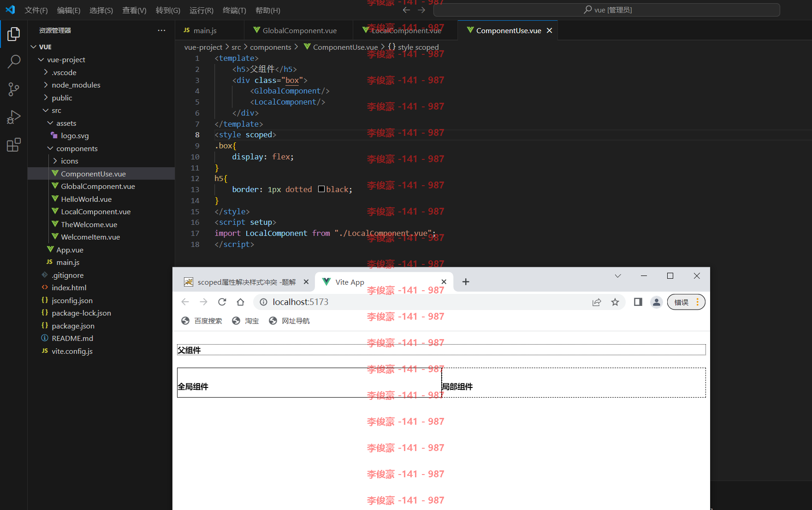Screen dimensions: 812x510
Task: Click the VS Code logo icon
Action: tap(10, 10)
